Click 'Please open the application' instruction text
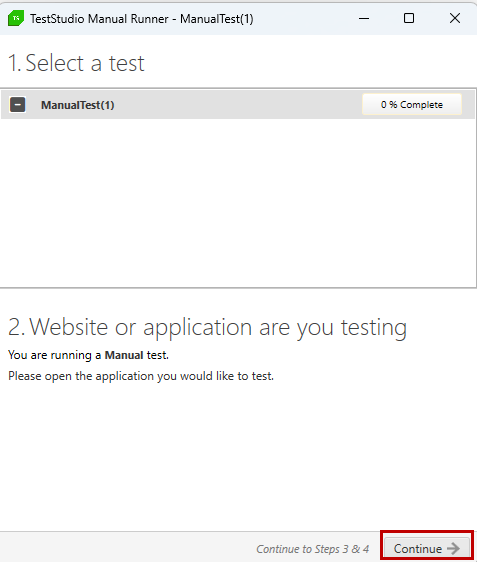Image resolution: width=477 pixels, height=562 pixels. click(141, 376)
